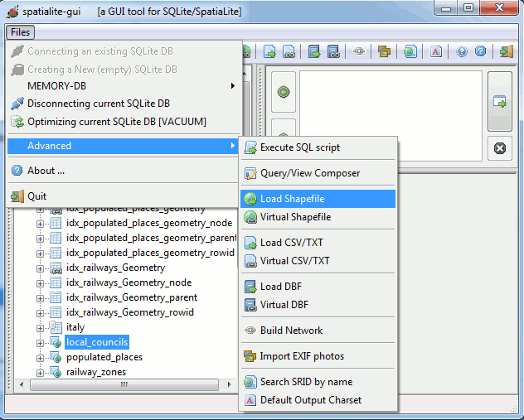
Task: Click the abort query X button
Action: [x=500, y=148]
